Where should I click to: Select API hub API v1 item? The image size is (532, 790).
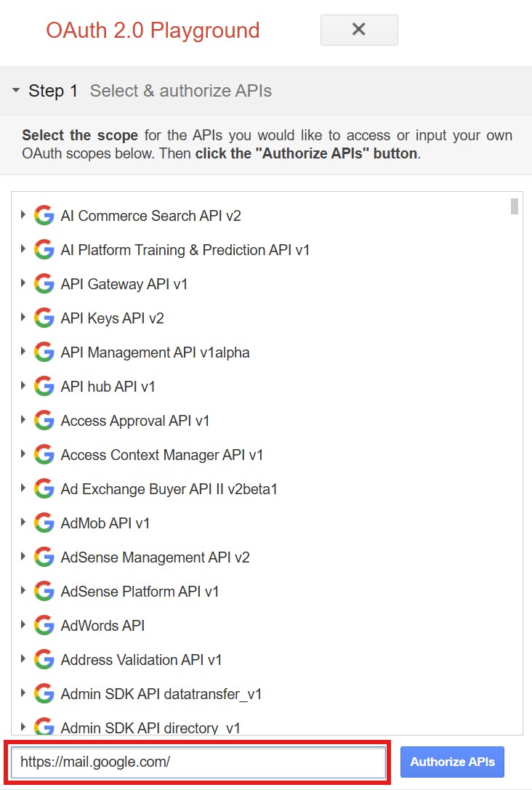pos(108,387)
